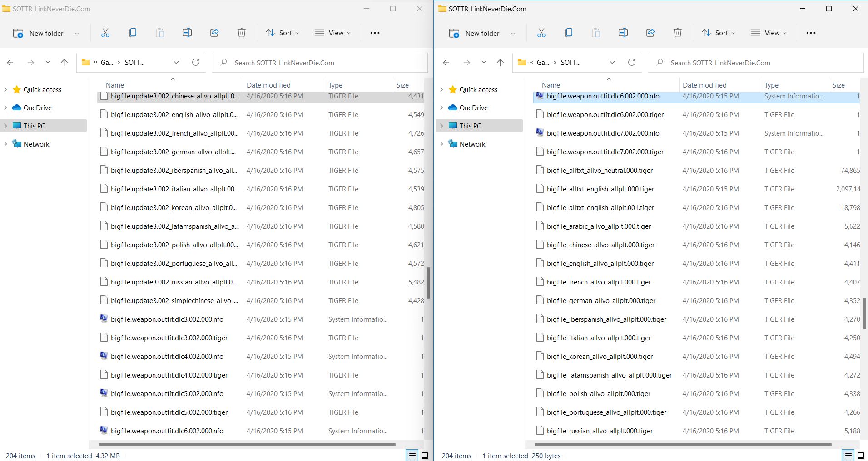Click Cut icon in left window toolbar
868x461 pixels.
point(105,33)
